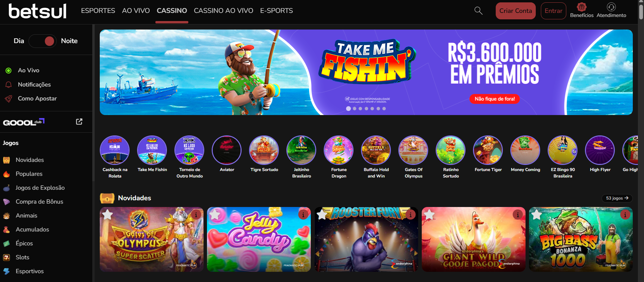Image resolution: width=644 pixels, height=282 pixels.
Task: Click the Não fique de fora banner button
Action: click(x=495, y=99)
